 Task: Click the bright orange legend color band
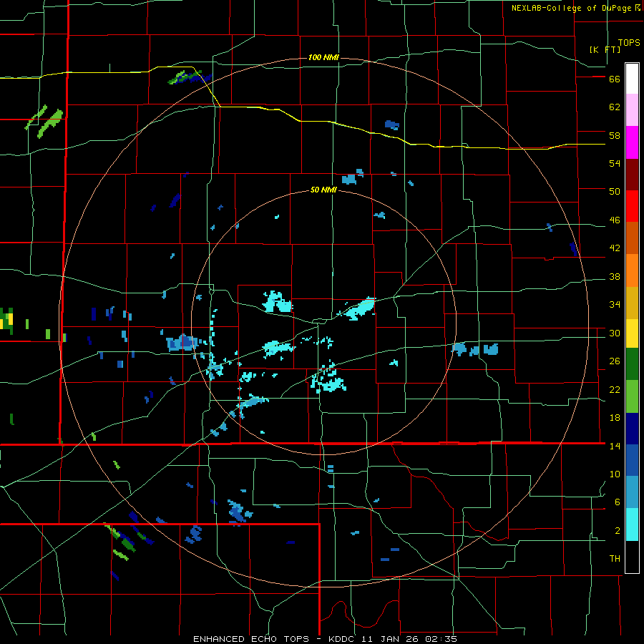point(632,270)
